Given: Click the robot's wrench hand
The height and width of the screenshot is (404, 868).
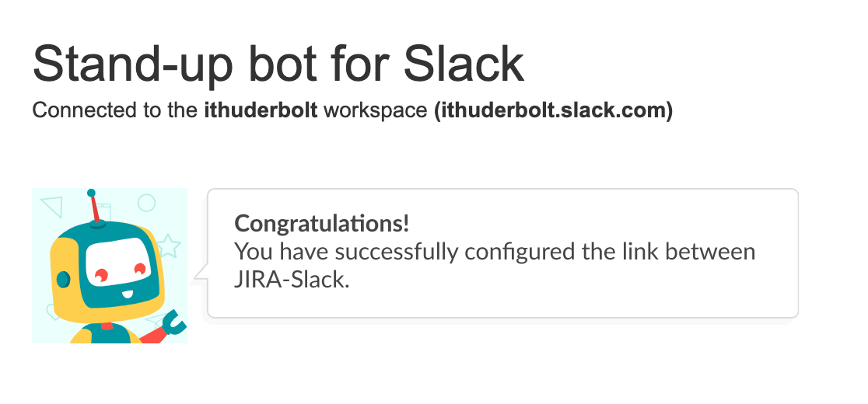Looking at the screenshot, I should [173, 325].
